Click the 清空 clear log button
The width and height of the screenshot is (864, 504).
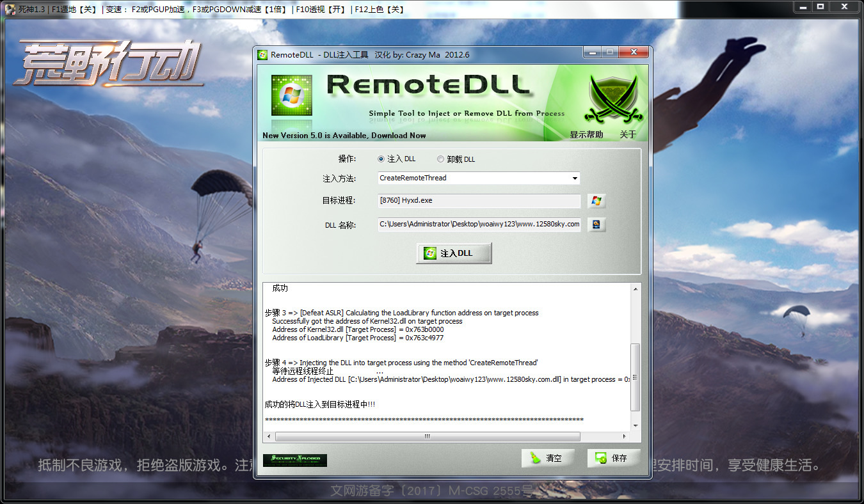[548, 458]
